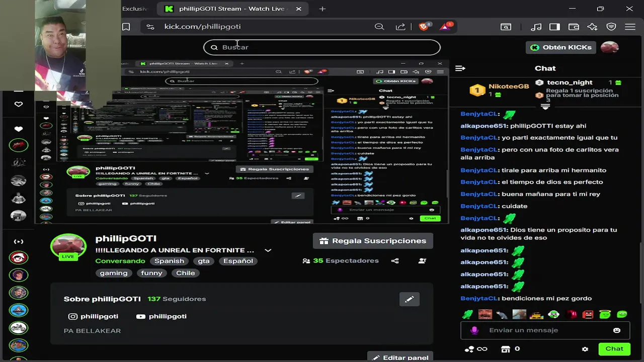This screenshot has height=362, width=644.
Task: Click the 137 Seguidores count
Action: click(177, 299)
